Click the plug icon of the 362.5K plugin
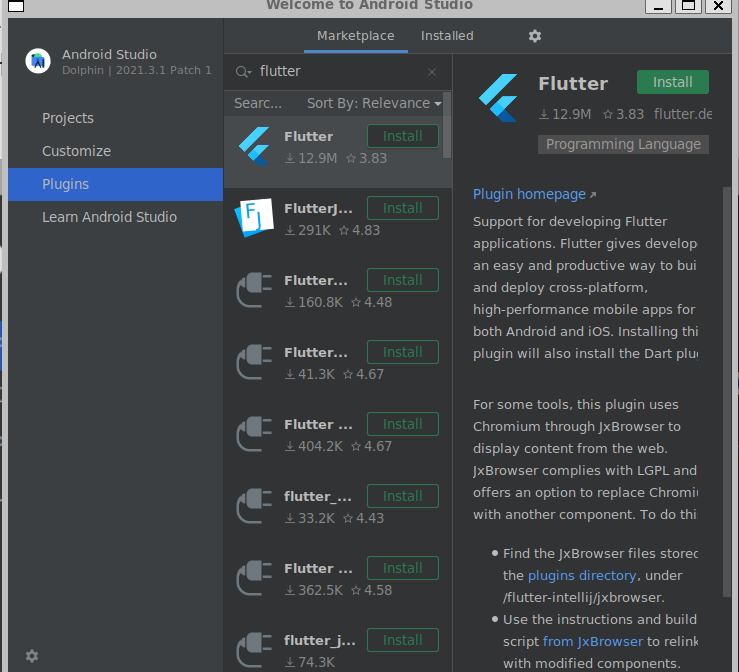739x672 pixels. pyautogui.click(x=255, y=578)
